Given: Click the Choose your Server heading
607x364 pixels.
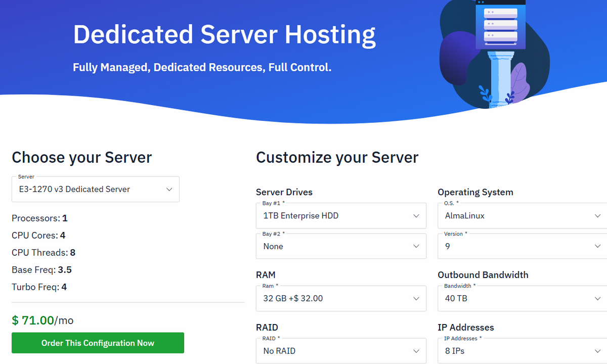Looking at the screenshot, I should [81, 157].
